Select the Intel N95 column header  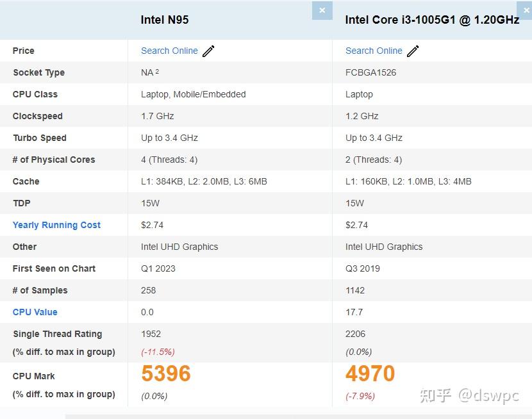(x=165, y=20)
